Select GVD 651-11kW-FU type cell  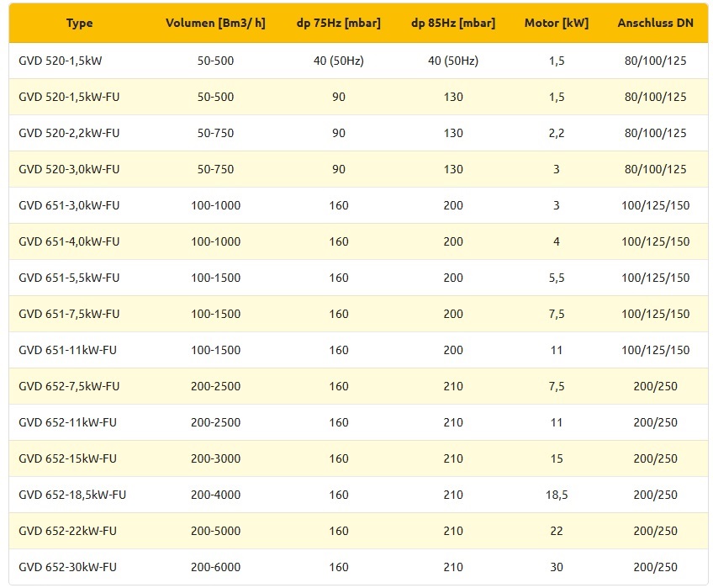(67, 350)
